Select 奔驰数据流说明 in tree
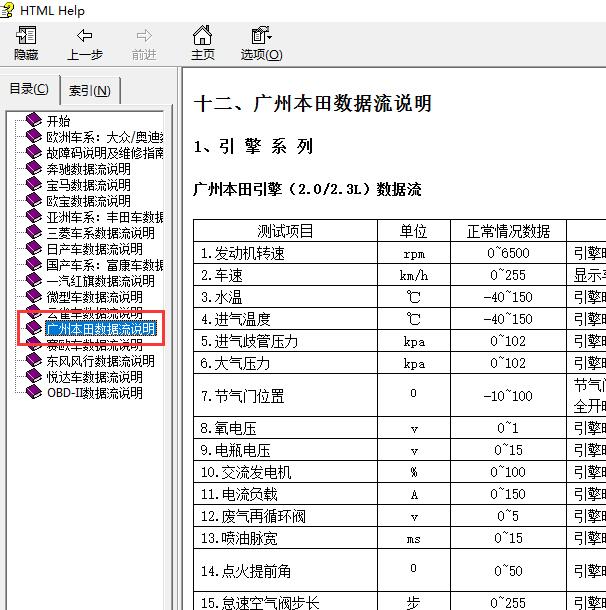The width and height of the screenshot is (606, 610). 88,169
